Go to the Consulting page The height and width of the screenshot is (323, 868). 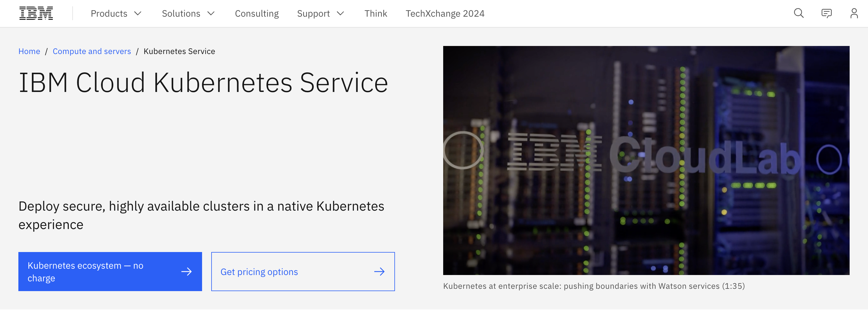[x=257, y=14]
